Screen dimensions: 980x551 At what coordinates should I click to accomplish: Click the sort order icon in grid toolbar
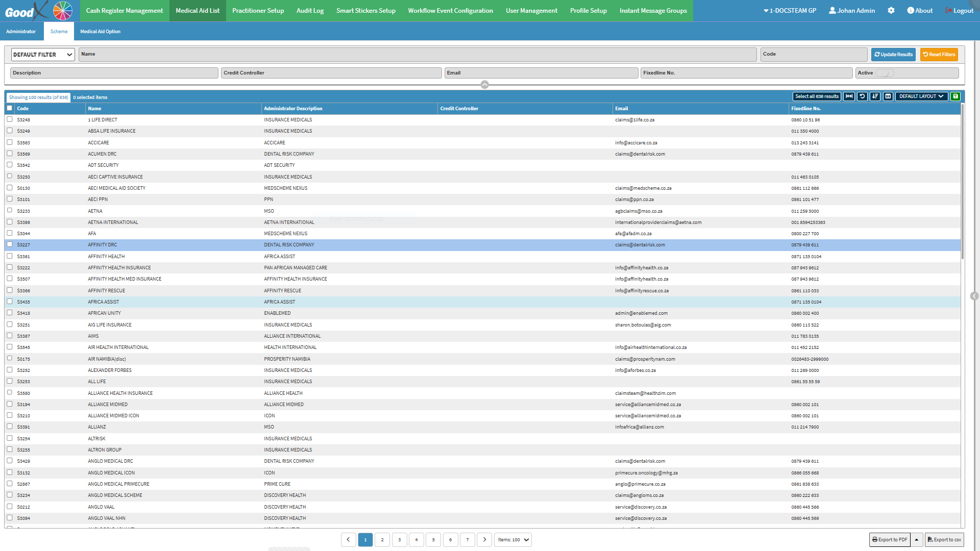[x=875, y=96]
